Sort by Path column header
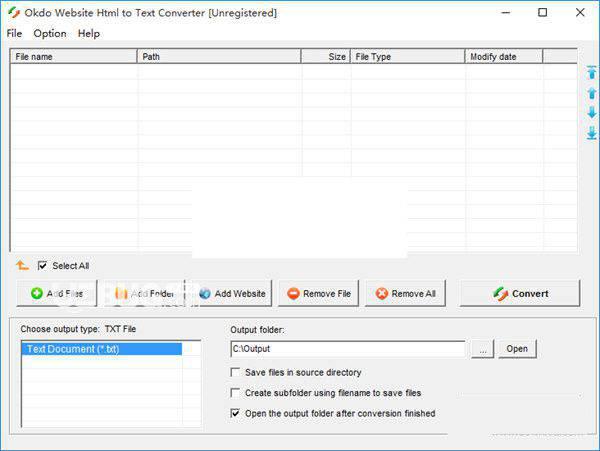Image resolution: width=600 pixels, height=451 pixels. [219, 57]
